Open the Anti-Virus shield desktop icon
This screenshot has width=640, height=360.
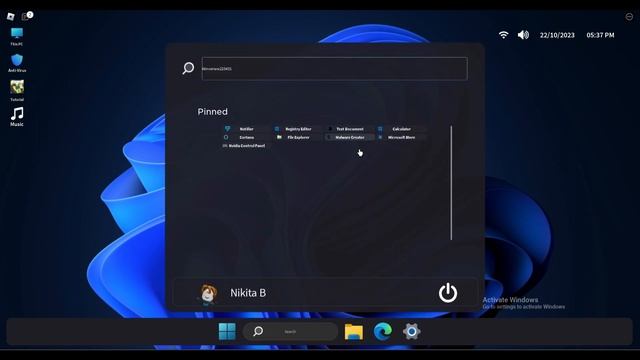17,63
